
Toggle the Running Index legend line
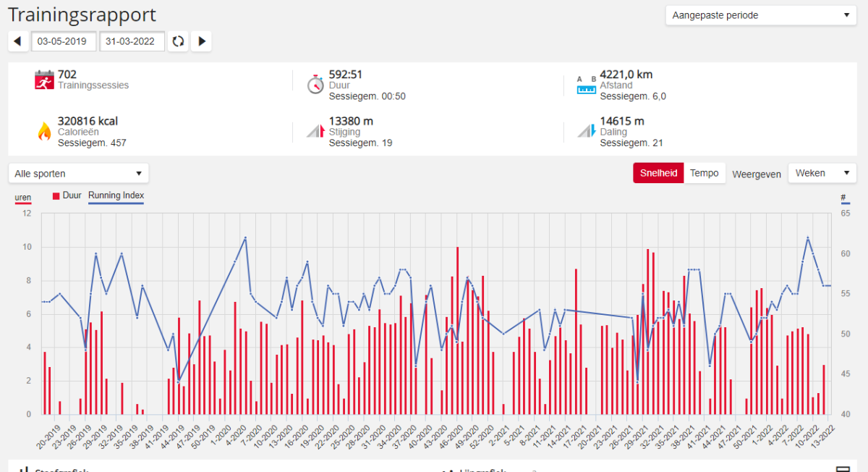click(x=116, y=195)
